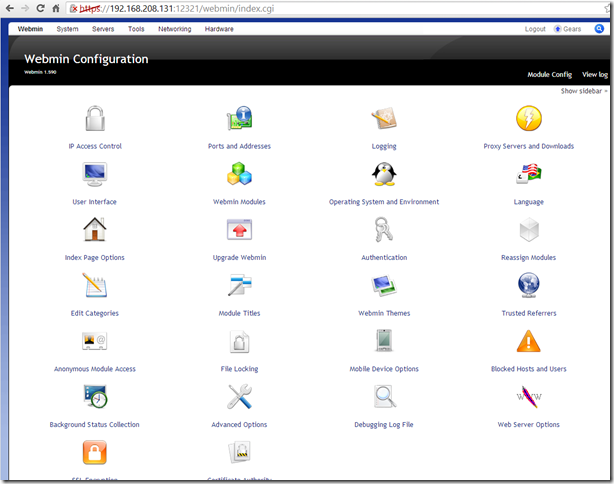Open the Webmin menu
614x484 pixels.
click(x=30, y=29)
